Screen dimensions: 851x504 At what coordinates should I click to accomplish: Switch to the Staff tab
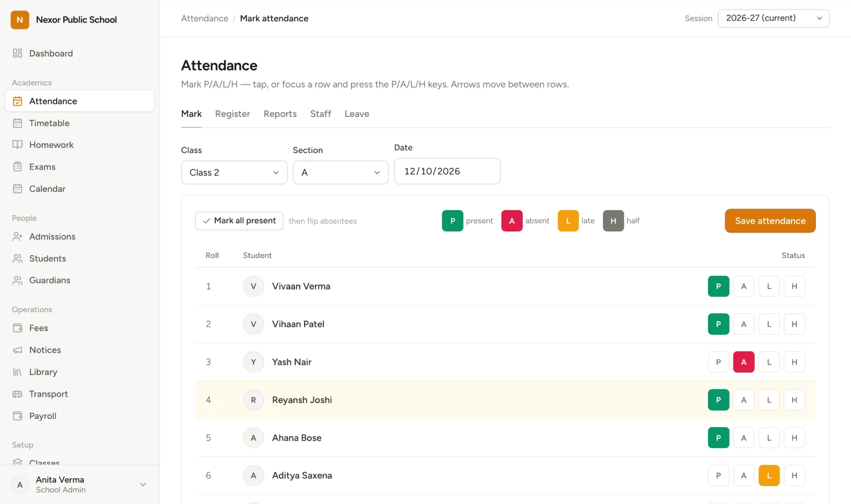tap(321, 114)
